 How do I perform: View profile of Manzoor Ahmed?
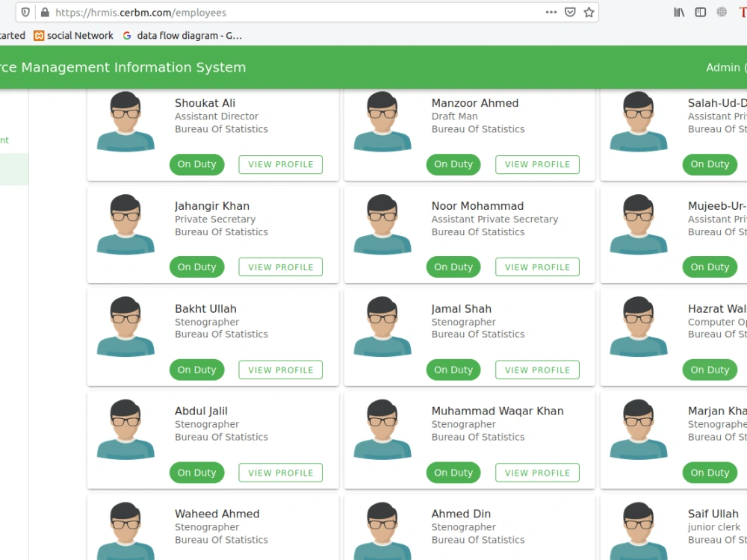(x=537, y=164)
